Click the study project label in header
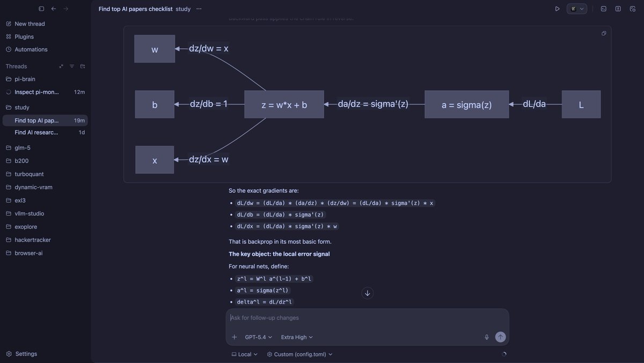 point(183,9)
